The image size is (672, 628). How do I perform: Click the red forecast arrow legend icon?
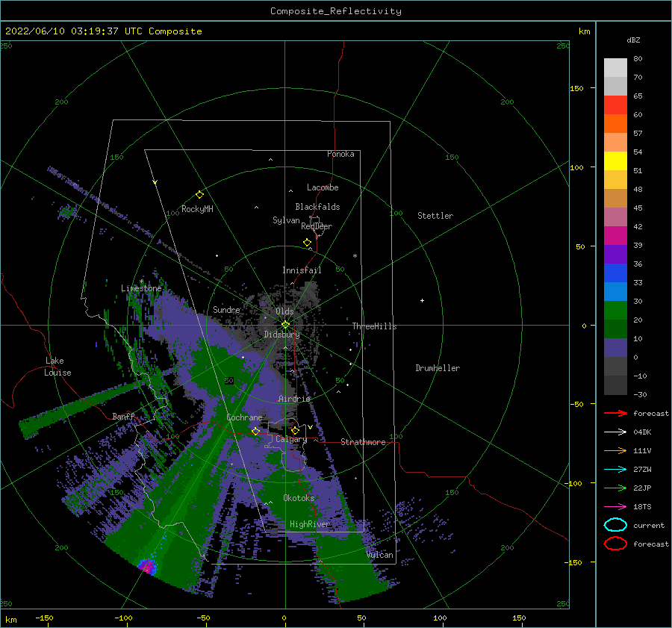pos(615,413)
